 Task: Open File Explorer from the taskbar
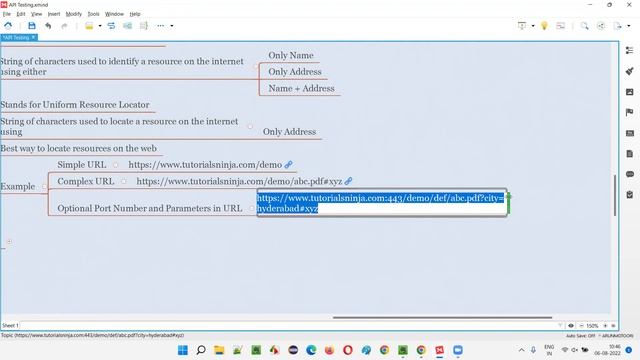click(219, 350)
